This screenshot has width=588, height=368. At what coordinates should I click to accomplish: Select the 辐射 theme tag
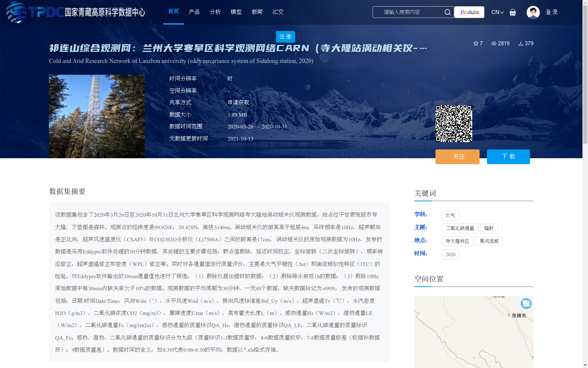click(489, 228)
